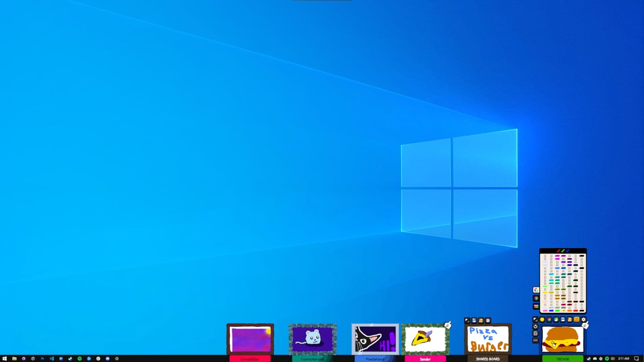Click the expand canvas icon above Trevor's canvas
This screenshot has width=644, height=362.
click(535, 319)
